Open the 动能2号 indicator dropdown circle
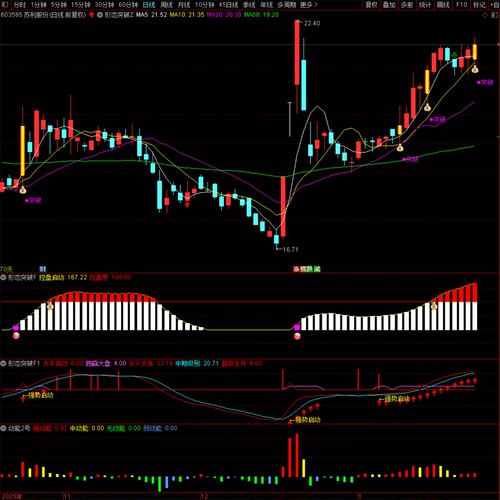500x500 pixels. click(x=3, y=428)
